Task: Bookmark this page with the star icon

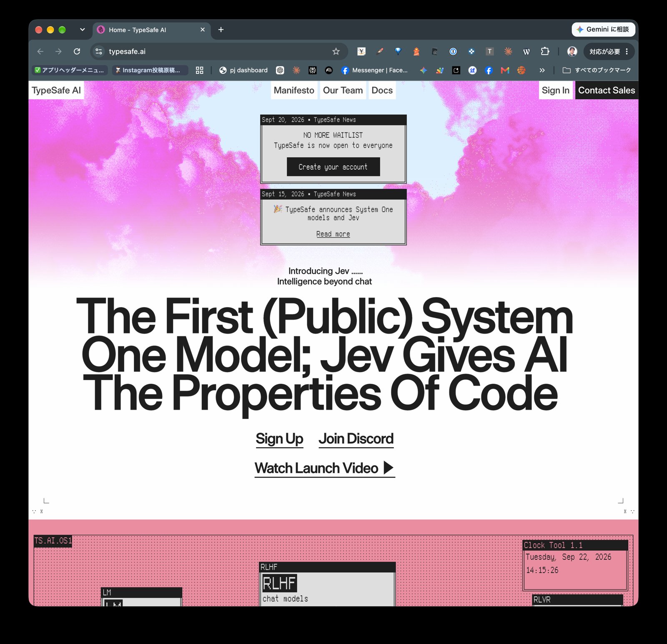Action: (x=336, y=51)
